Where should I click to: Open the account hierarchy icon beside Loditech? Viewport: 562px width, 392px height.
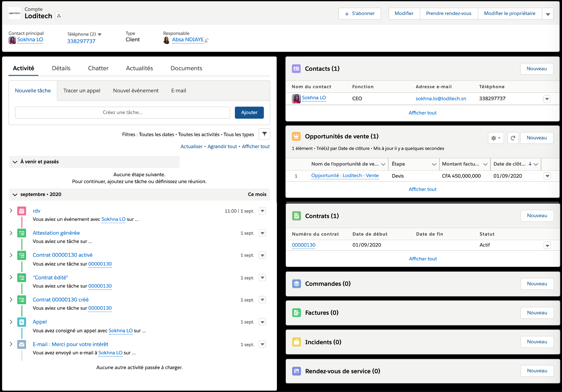pos(59,16)
